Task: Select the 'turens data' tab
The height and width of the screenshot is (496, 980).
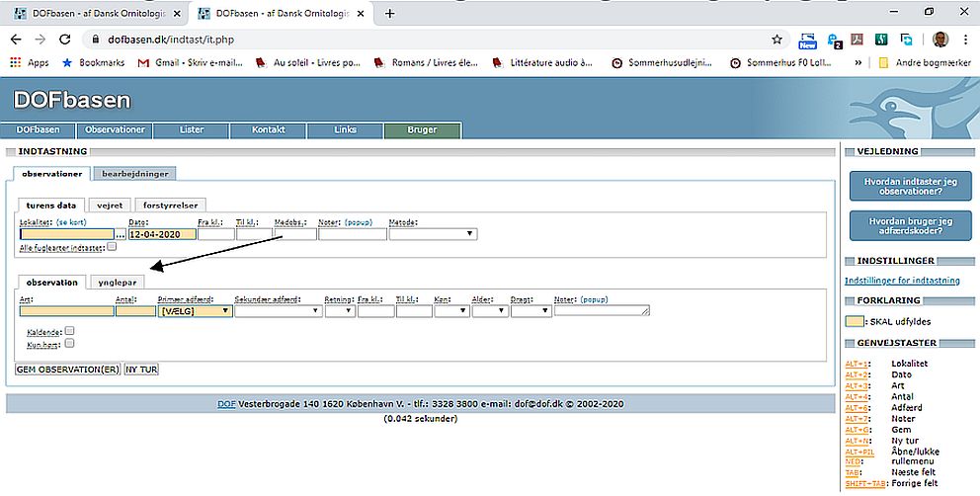Action: (51, 206)
